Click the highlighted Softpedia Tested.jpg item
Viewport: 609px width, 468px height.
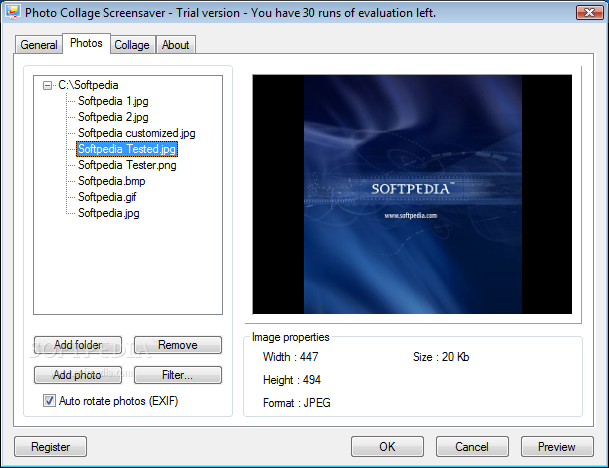pos(127,149)
